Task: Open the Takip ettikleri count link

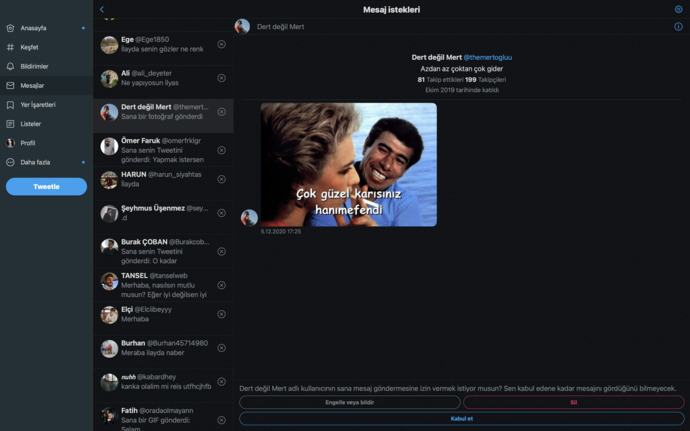Action: pyautogui.click(x=440, y=80)
